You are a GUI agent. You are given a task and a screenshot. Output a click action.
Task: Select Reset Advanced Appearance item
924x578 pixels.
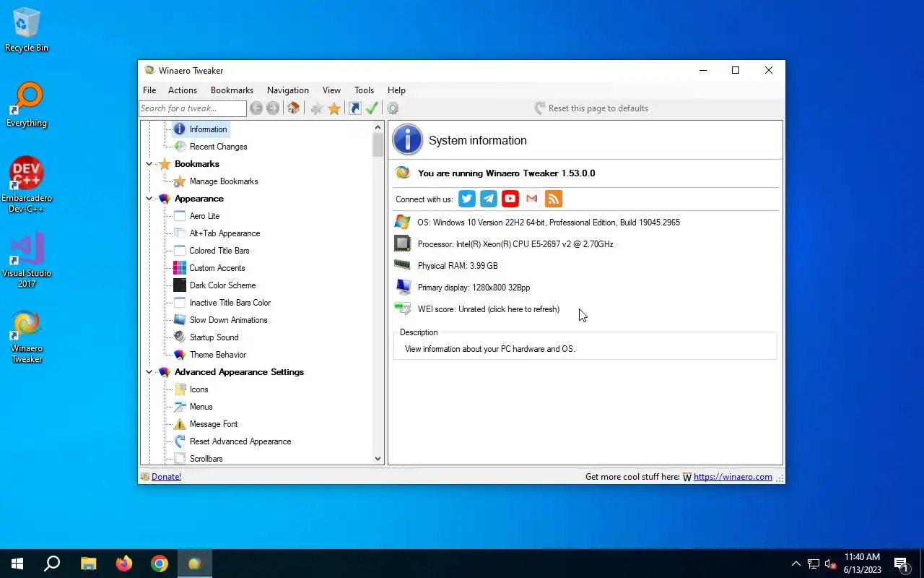click(240, 441)
